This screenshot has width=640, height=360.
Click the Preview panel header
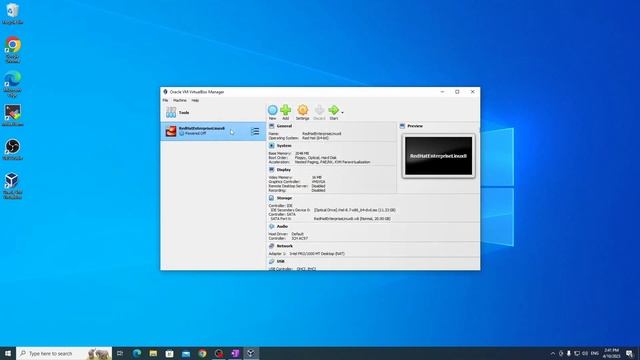click(x=415, y=126)
